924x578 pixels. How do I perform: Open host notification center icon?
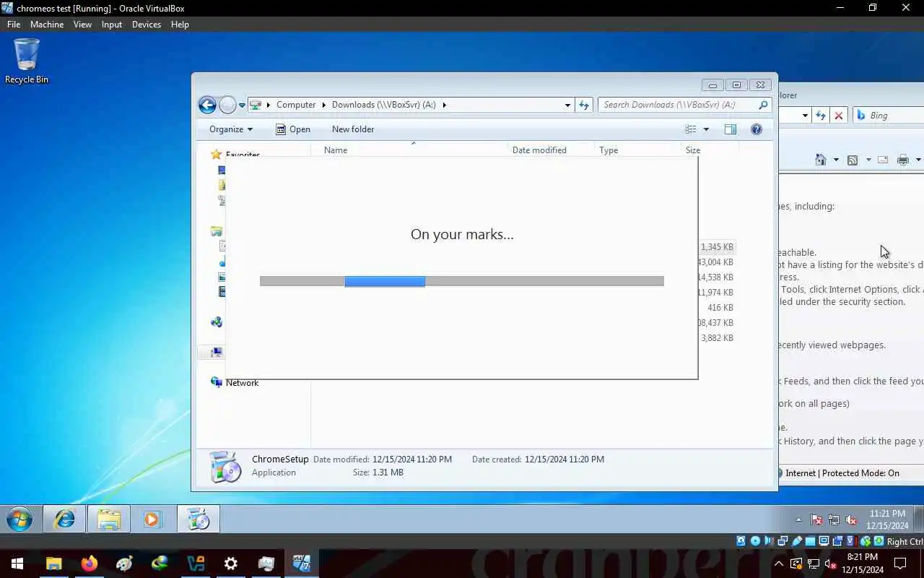tap(900, 564)
